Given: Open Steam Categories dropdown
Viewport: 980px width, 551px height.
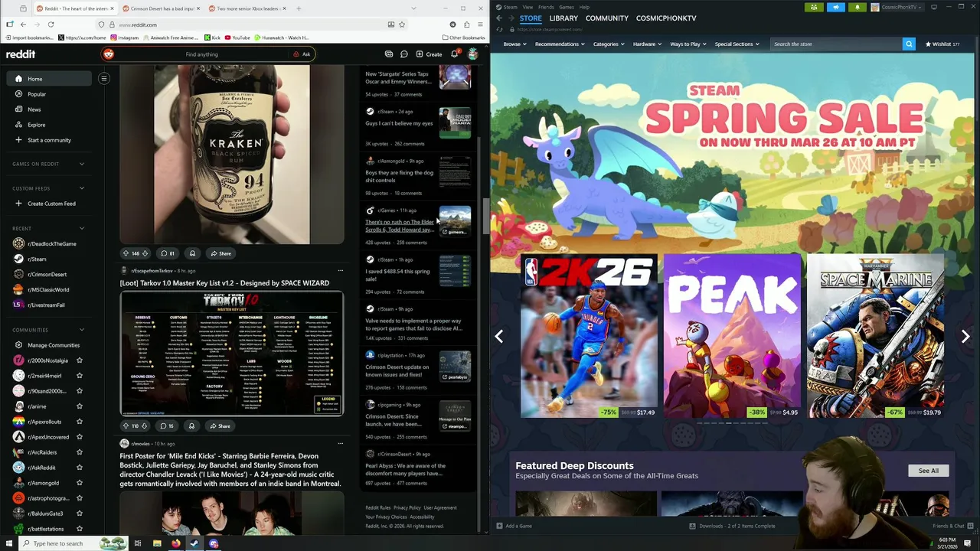Looking at the screenshot, I should [x=608, y=44].
